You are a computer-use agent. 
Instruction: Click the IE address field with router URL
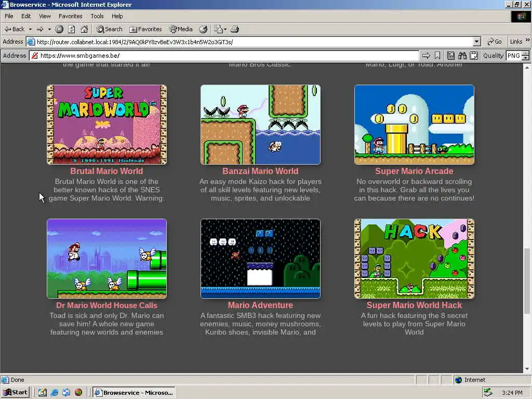(x=255, y=42)
